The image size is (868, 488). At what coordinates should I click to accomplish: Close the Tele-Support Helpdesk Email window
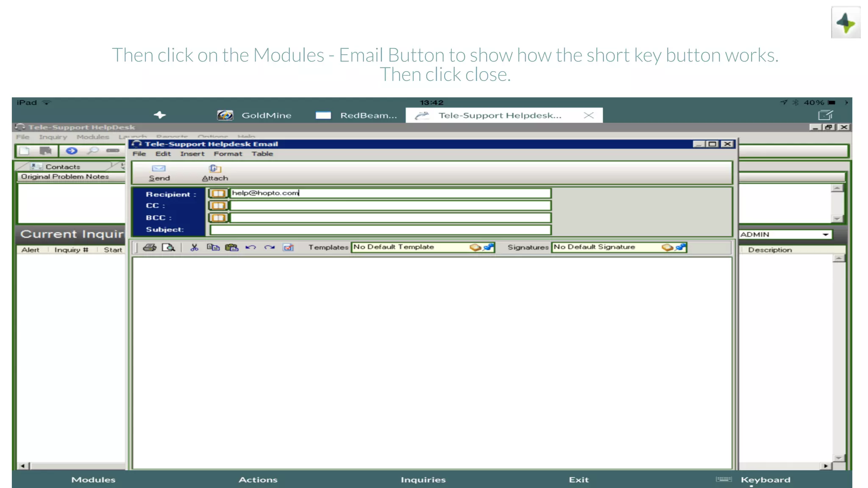[x=728, y=144]
